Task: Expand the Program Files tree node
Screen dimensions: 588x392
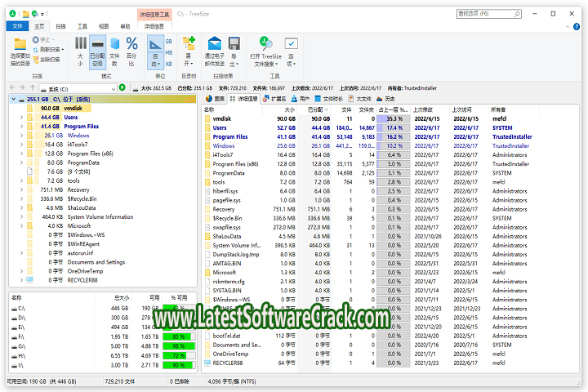Action: click(21, 127)
